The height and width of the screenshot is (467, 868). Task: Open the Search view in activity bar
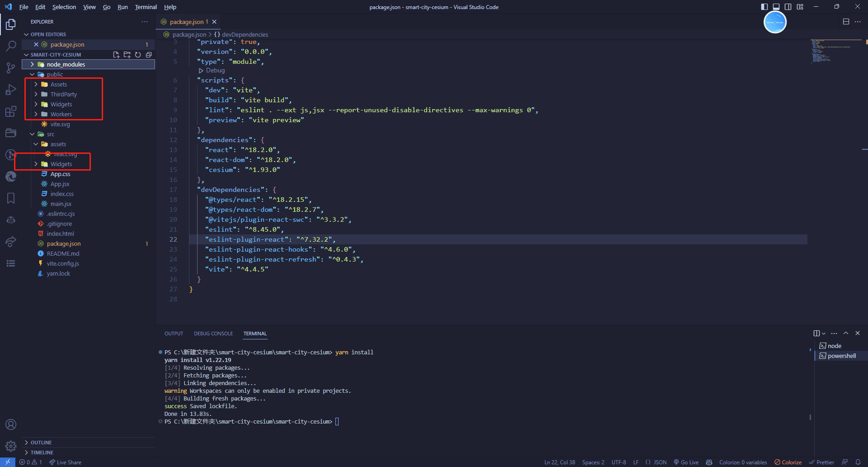[11, 46]
